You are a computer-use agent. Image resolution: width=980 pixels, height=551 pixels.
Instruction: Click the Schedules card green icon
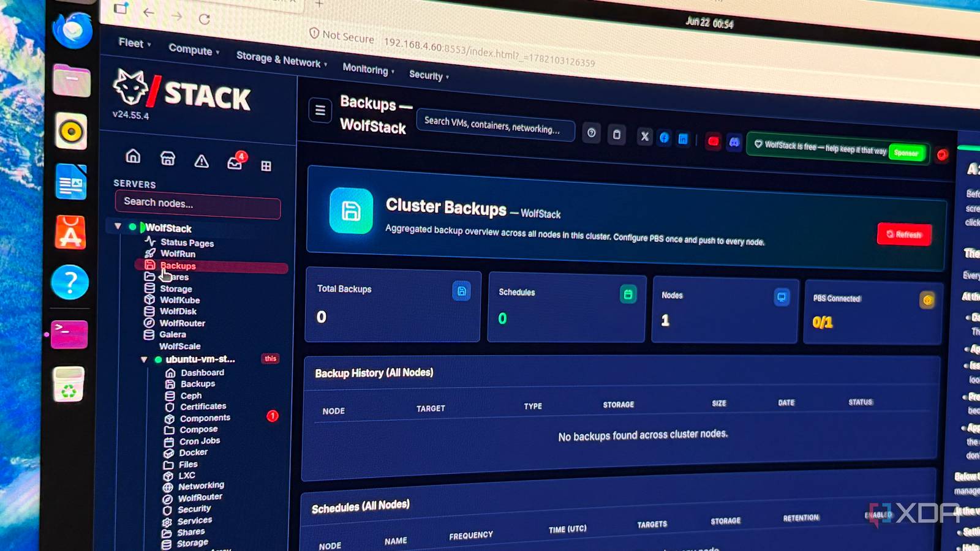click(628, 294)
